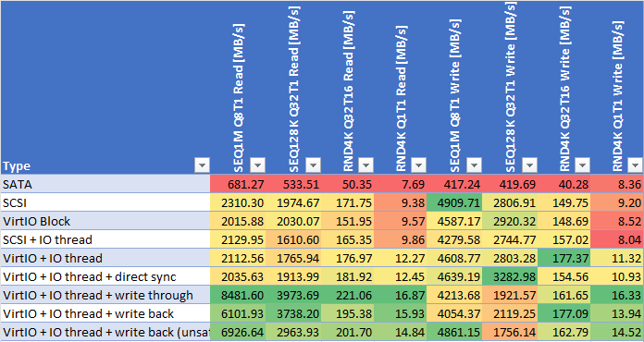The height and width of the screenshot is (342, 644).
Task: Click cell with value 151.95
Action: coord(348,221)
